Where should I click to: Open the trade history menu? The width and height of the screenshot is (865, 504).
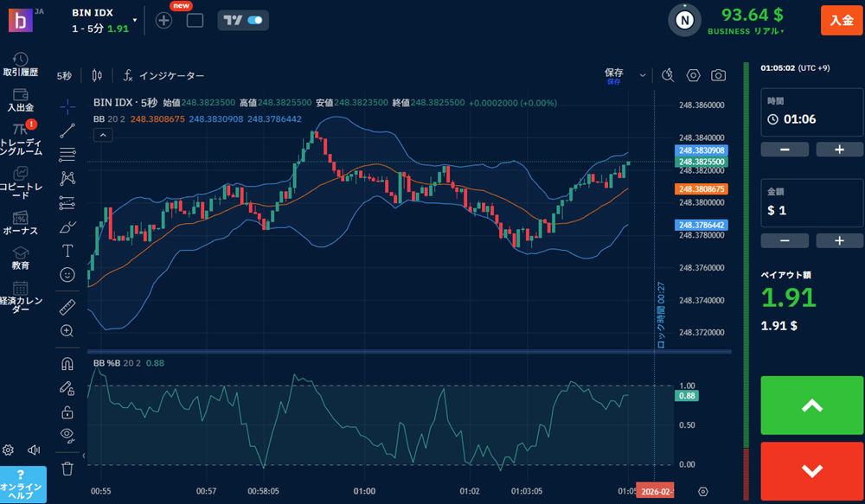pos(21,65)
